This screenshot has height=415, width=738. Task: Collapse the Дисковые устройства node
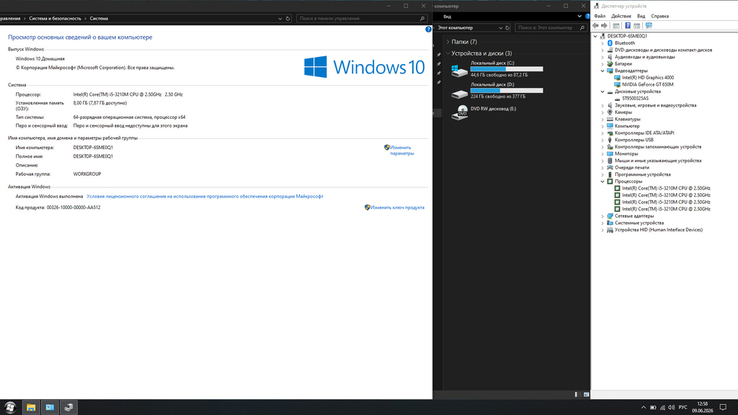point(602,92)
